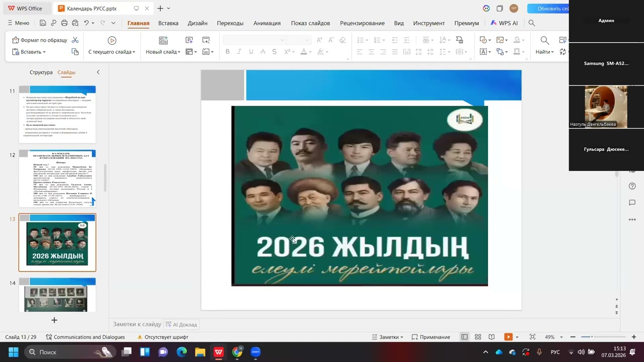Click the fit slide to window icon
The width and height of the screenshot is (644, 362).
tap(532, 337)
